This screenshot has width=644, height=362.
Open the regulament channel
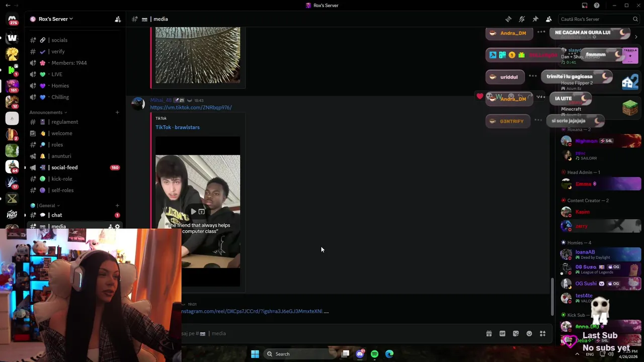(x=74, y=122)
